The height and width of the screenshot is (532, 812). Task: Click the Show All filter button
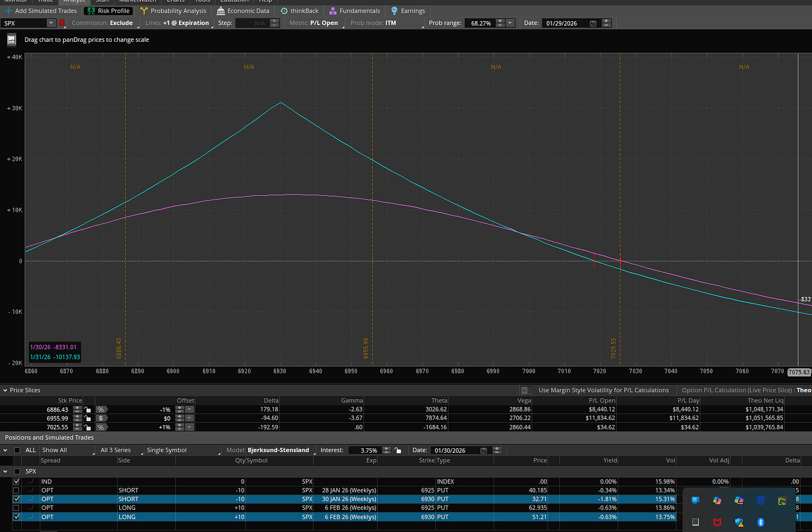55,450
